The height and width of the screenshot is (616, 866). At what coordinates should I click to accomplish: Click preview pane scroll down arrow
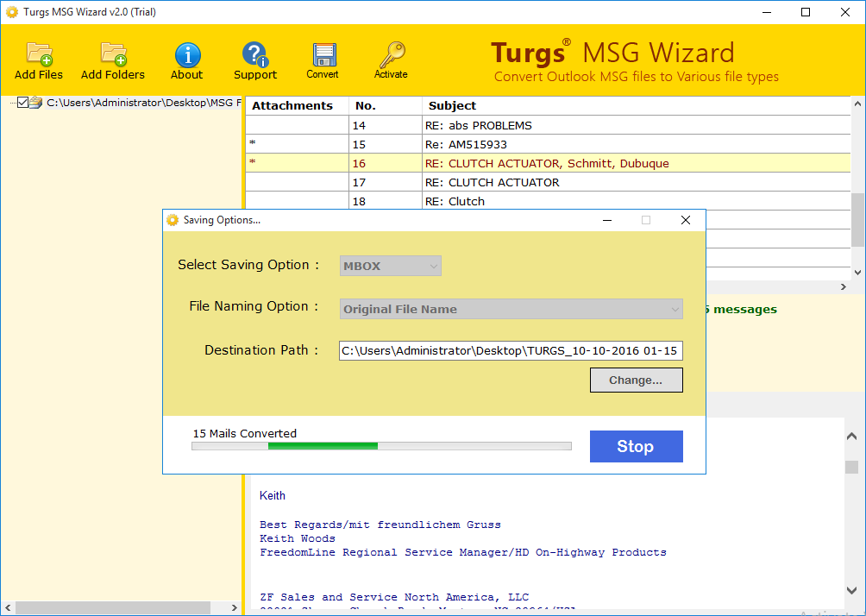(x=851, y=591)
